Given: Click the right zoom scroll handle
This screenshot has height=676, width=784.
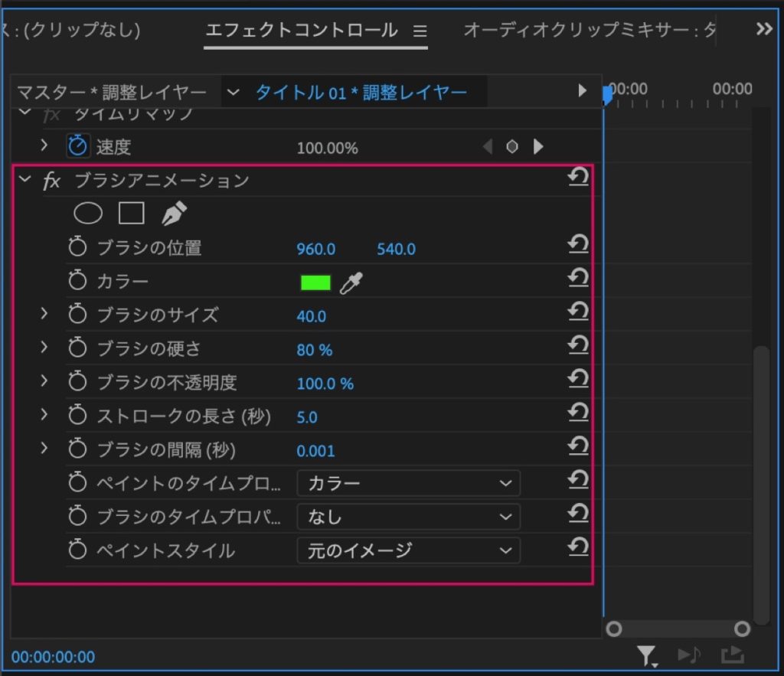Looking at the screenshot, I should point(742,629).
